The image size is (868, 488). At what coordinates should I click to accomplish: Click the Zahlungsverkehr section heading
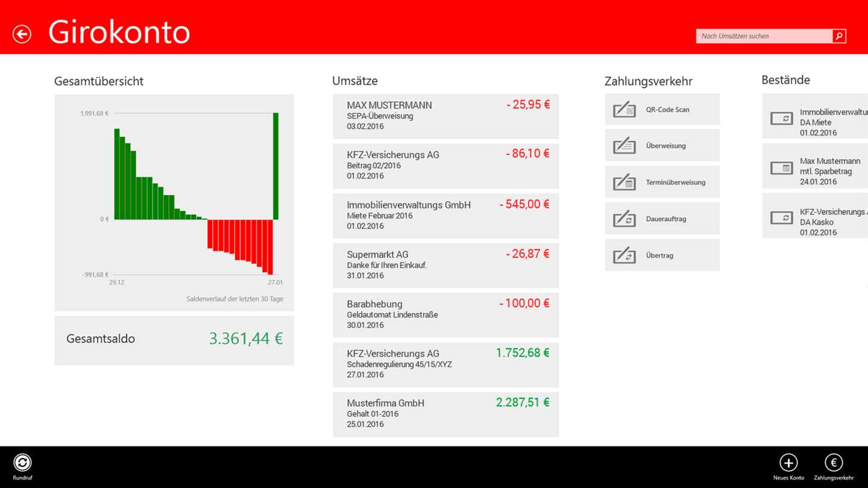649,81
